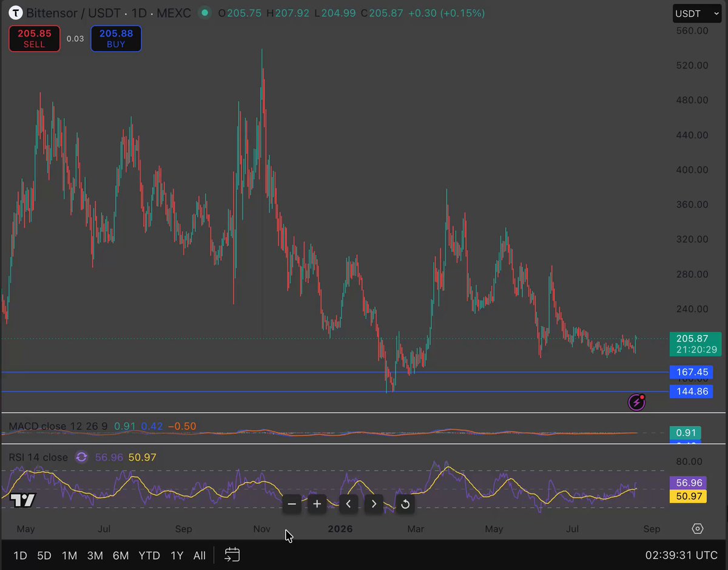
Task: Zoom out with the minus button
Action: click(292, 504)
